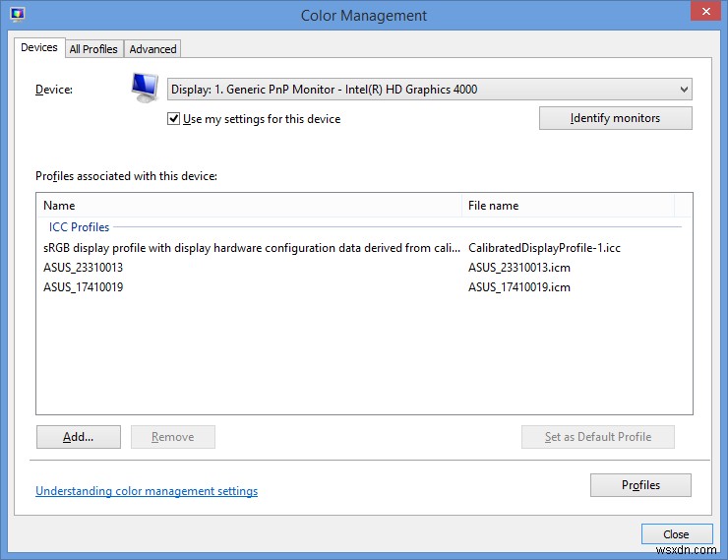Viewport: 728px width, 560px height.
Task: Click the Name column header
Action: coord(249,206)
